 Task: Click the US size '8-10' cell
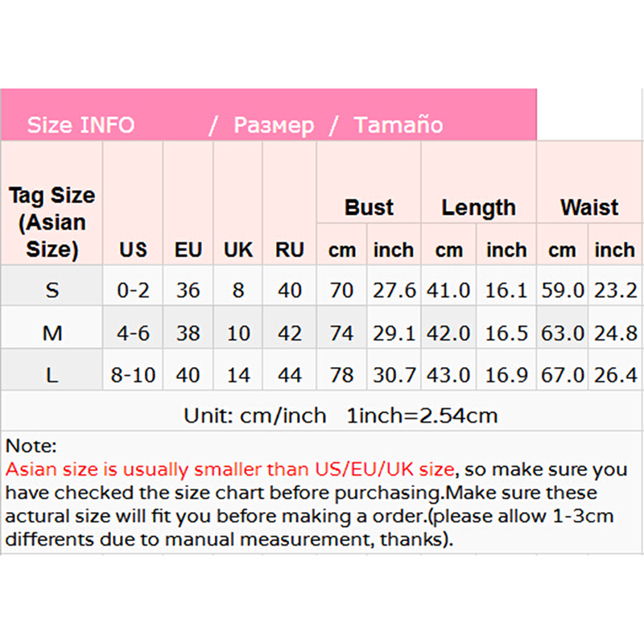[x=133, y=374]
